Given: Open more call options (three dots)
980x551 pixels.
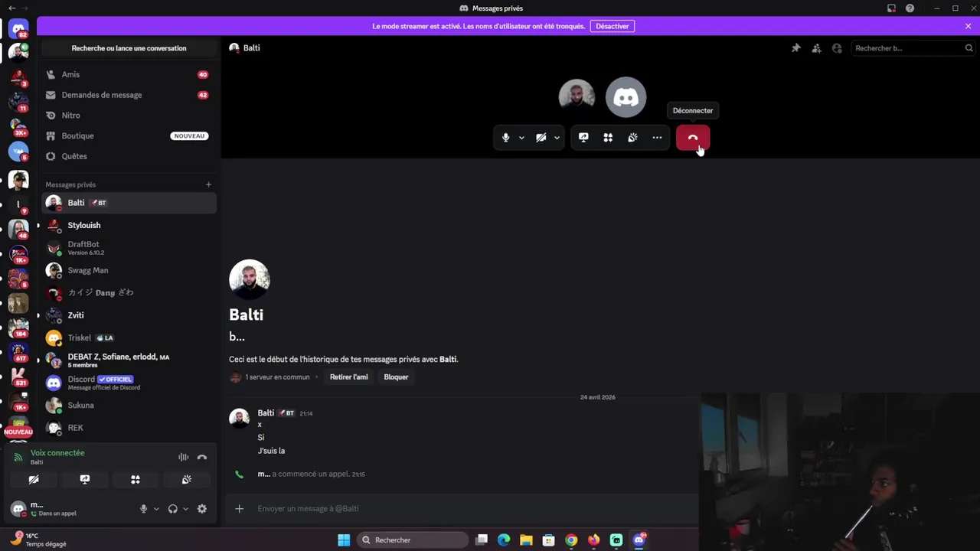Looking at the screenshot, I should (x=657, y=138).
